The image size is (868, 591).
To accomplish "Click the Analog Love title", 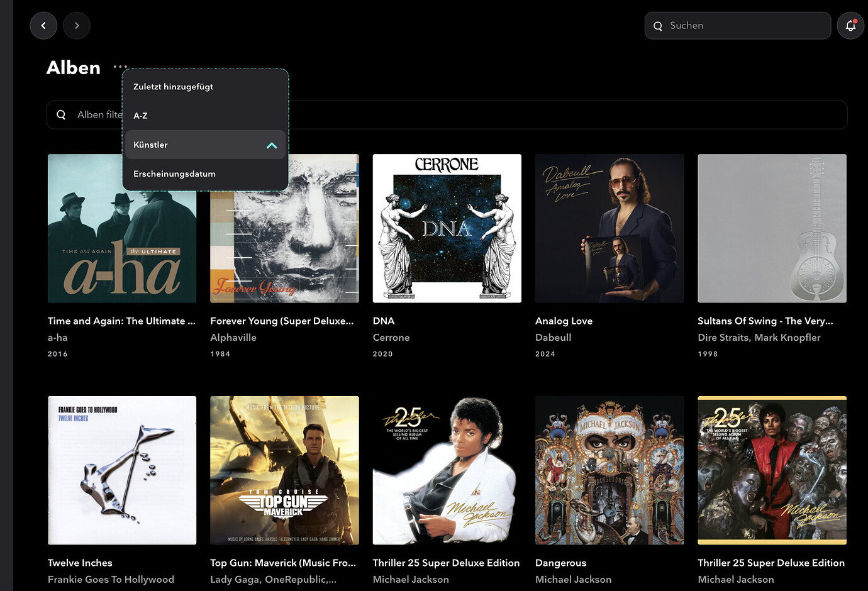I will 564,321.
